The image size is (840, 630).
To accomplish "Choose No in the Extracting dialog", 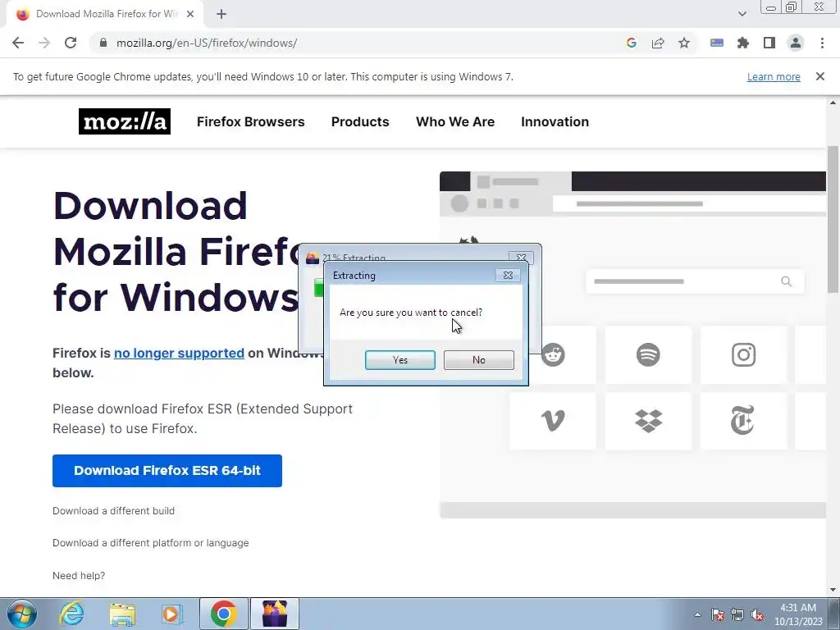I will point(479,360).
